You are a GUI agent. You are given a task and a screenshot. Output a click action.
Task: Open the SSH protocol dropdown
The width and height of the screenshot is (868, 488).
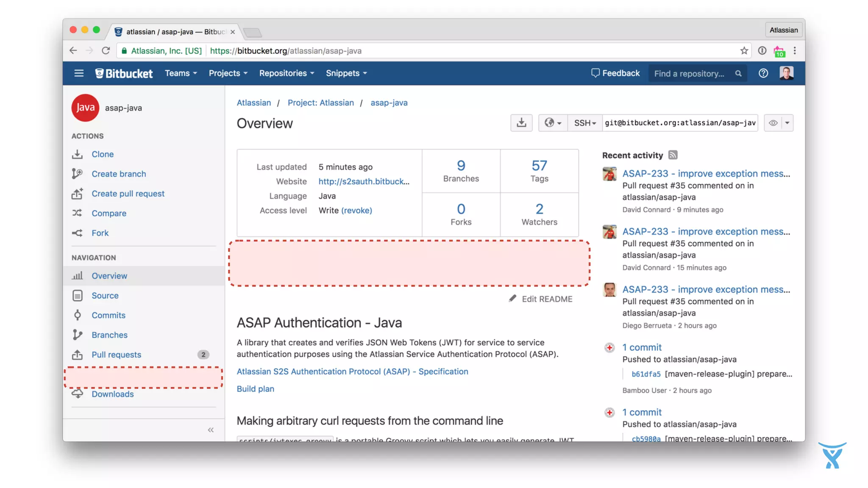(x=585, y=123)
